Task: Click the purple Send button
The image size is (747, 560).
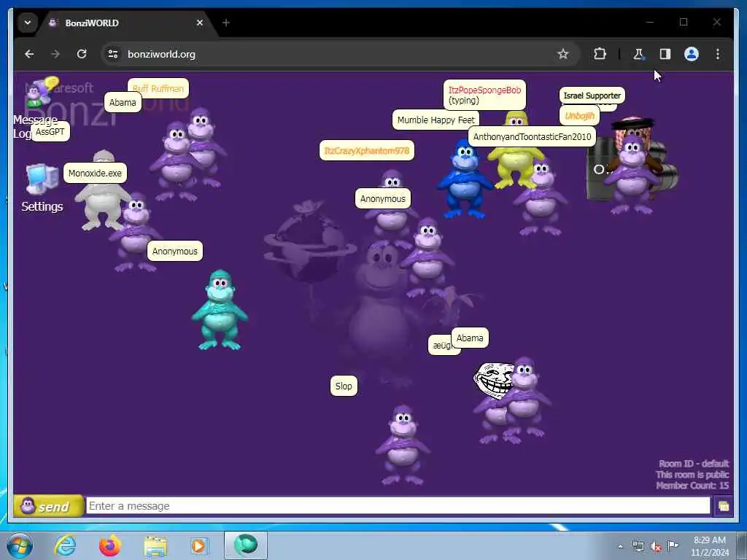Action: point(47,506)
